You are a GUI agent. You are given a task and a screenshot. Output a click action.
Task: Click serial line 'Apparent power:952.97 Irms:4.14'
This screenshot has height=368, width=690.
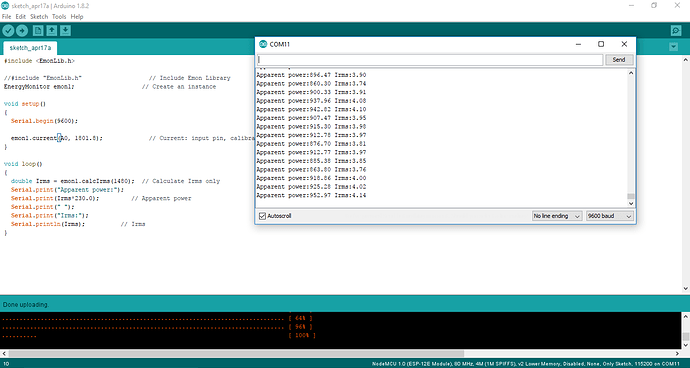point(311,195)
